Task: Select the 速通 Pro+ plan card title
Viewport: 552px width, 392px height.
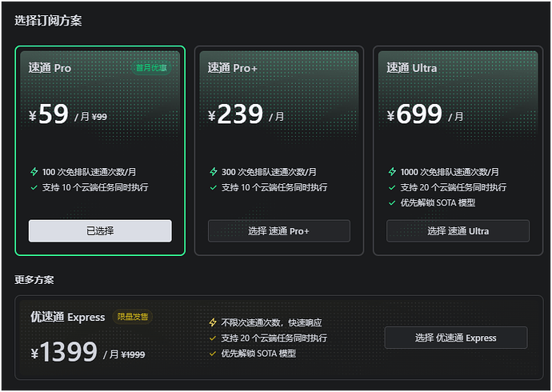Action: click(232, 67)
